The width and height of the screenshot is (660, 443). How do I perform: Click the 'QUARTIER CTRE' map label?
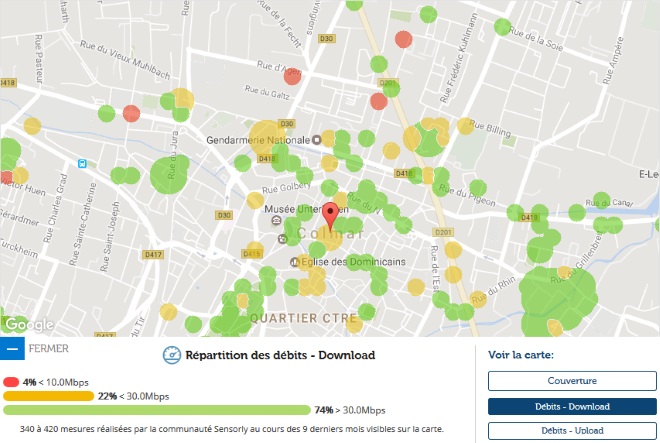click(x=303, y=318)
